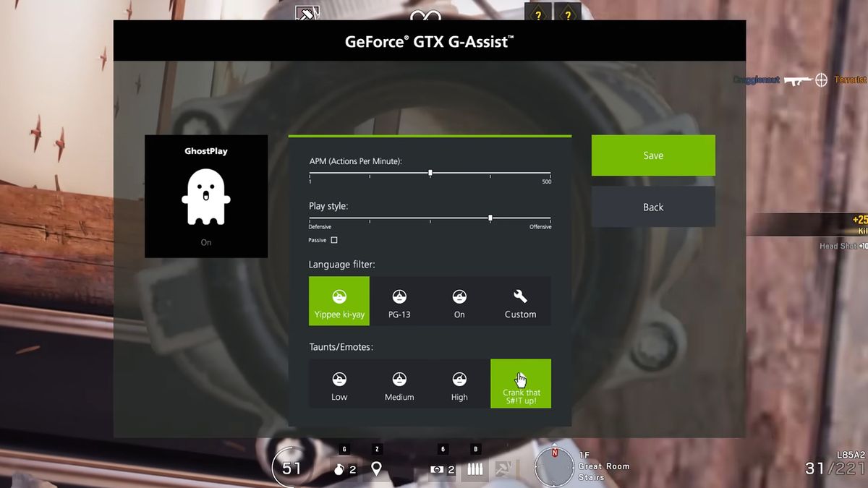
Task: Click the compass minimap icon in the HUD
Action: pos(554,466)
